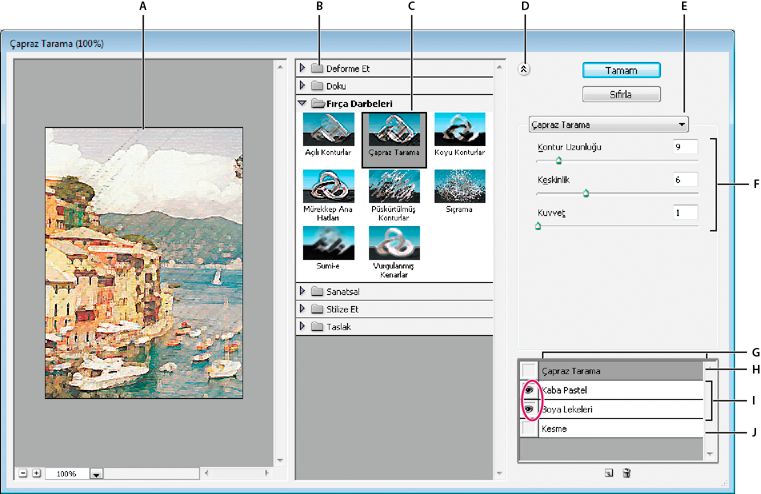Expand the Doku category triangle
Viewport: 761px width, 494px height.
[x=302, y=85]
